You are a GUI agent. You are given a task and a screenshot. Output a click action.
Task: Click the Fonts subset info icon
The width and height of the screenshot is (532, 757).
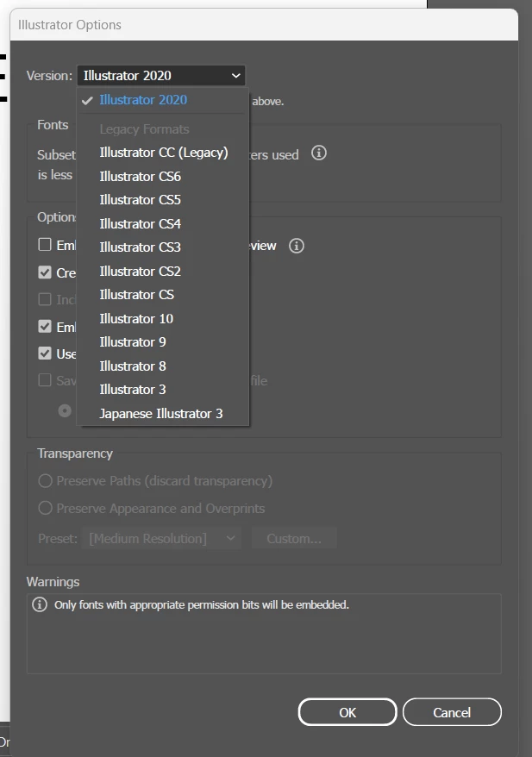tap(319, 153)
